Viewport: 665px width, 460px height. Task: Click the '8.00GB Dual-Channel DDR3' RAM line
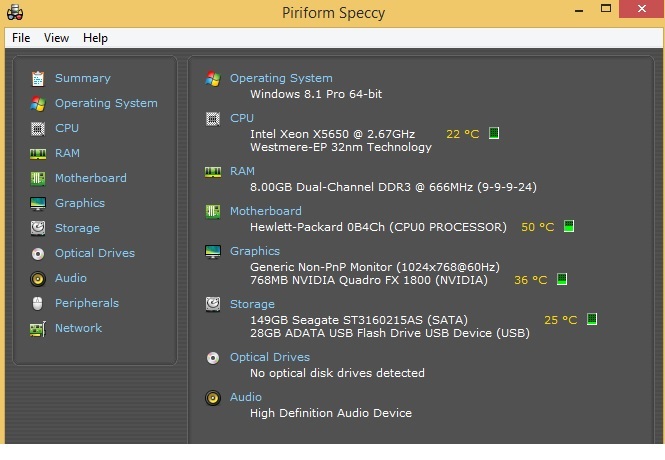pos(394,187)
